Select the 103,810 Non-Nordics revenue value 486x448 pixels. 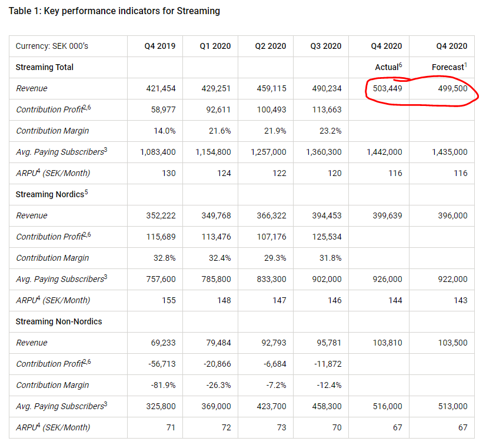387,343
